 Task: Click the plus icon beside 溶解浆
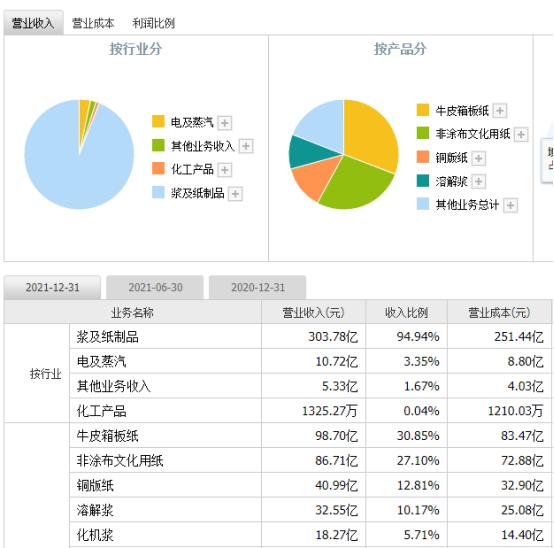(478, 181)
